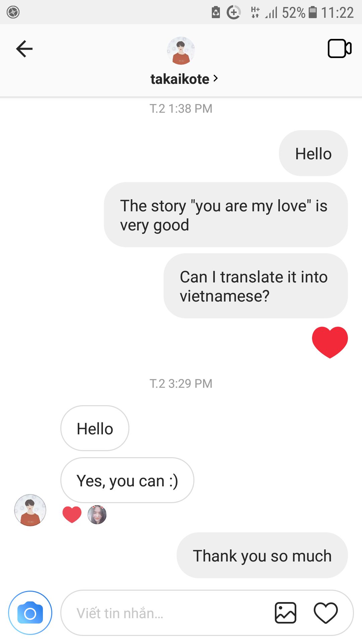
Task: Expand takaikote profile details chevron
Action: [216, 78]
